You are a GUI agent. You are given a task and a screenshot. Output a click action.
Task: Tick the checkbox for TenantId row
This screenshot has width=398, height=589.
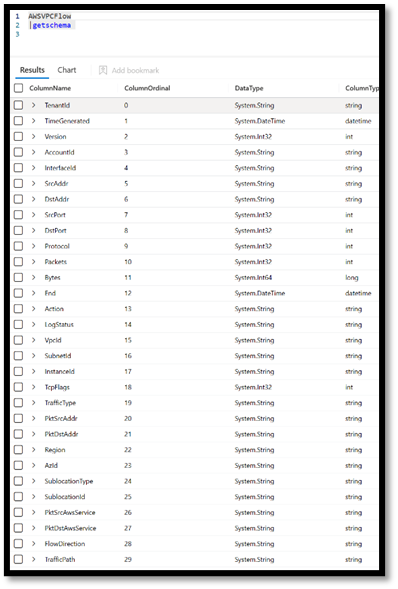tap(18, 105)
